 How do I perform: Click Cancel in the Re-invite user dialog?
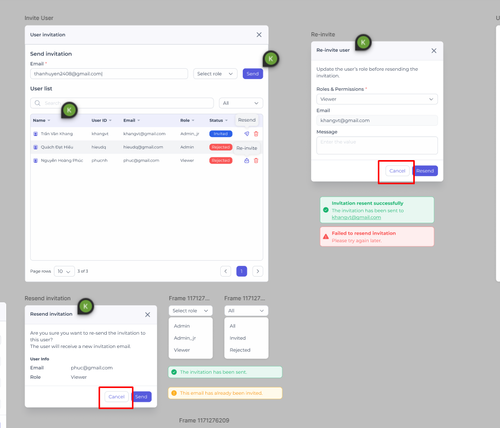[397, 171]
